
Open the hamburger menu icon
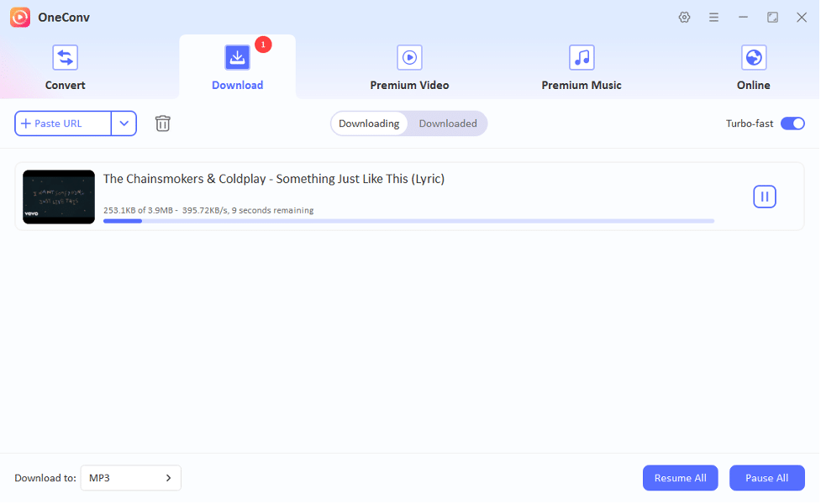(713, 17)
